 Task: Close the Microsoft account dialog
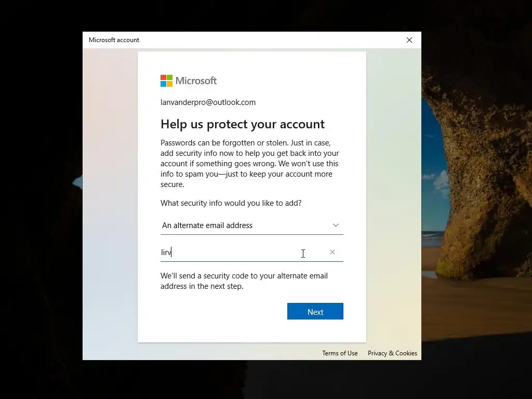tap(409, 40)
